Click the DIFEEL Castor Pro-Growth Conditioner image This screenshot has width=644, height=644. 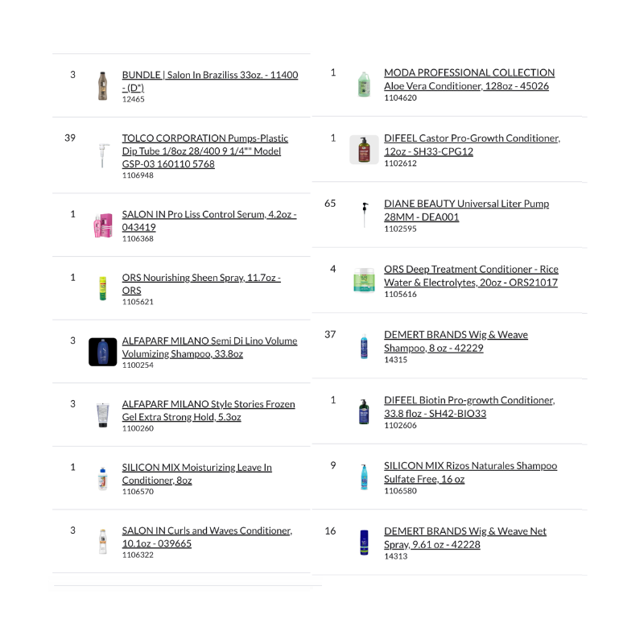pyautogui.click(x=364, y=150)
